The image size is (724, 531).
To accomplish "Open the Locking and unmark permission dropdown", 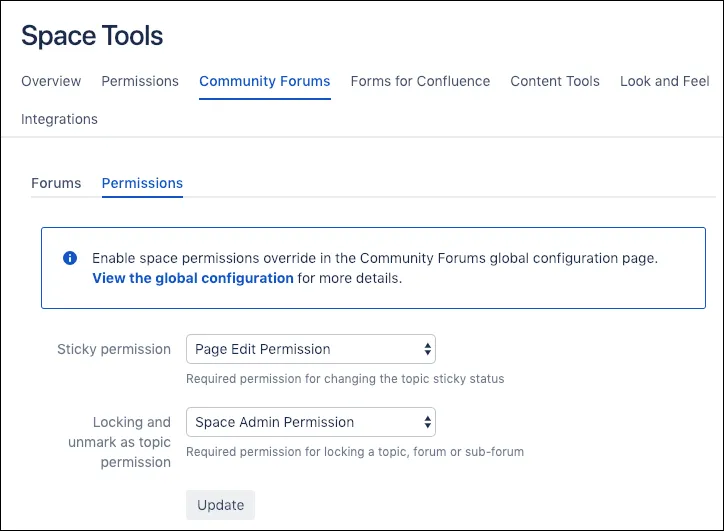I will 311,422.
